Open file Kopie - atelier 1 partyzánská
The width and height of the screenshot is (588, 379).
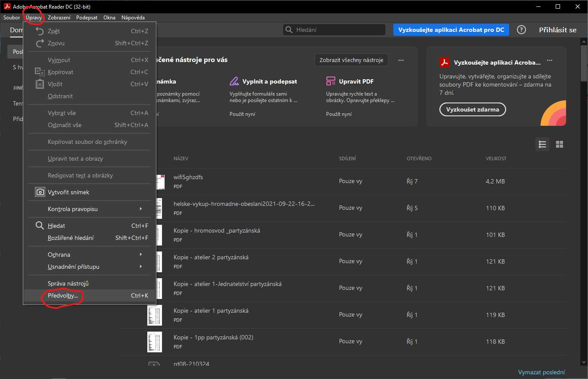[211, 311]
